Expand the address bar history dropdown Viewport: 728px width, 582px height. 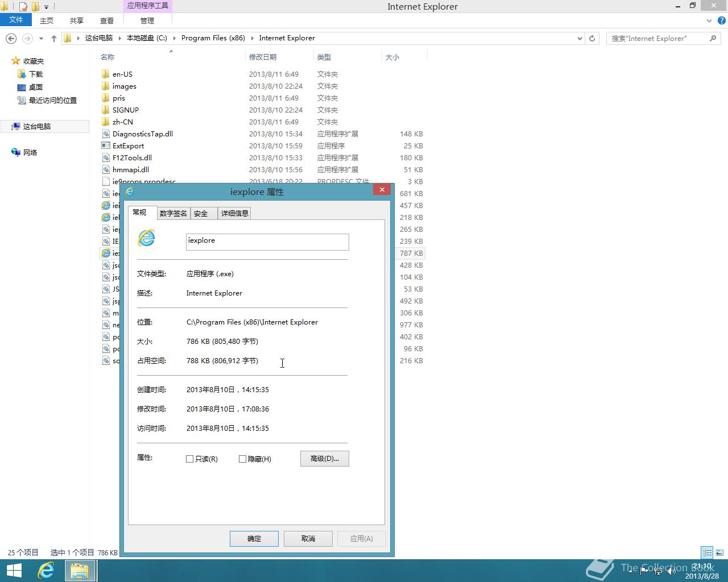point(580,39)
